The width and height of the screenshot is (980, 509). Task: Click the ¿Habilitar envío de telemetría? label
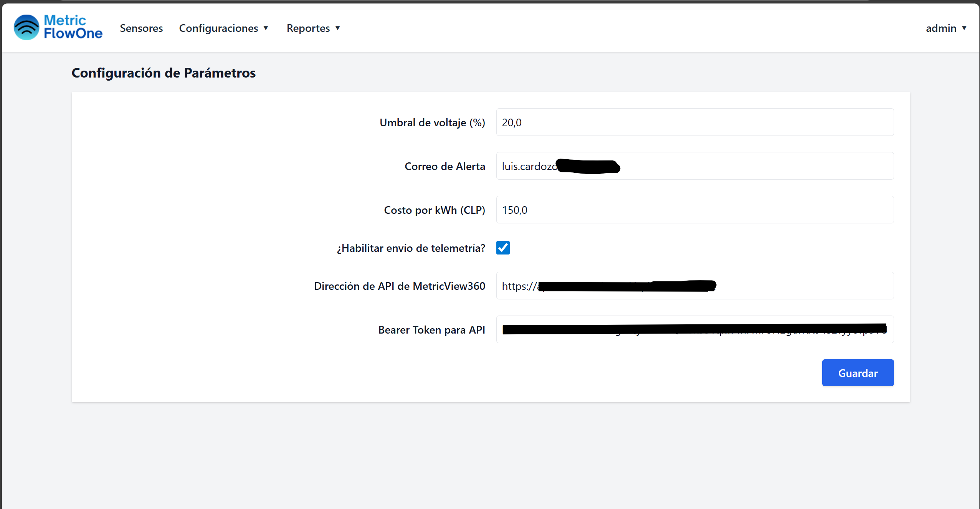click(x=411, y=248)
